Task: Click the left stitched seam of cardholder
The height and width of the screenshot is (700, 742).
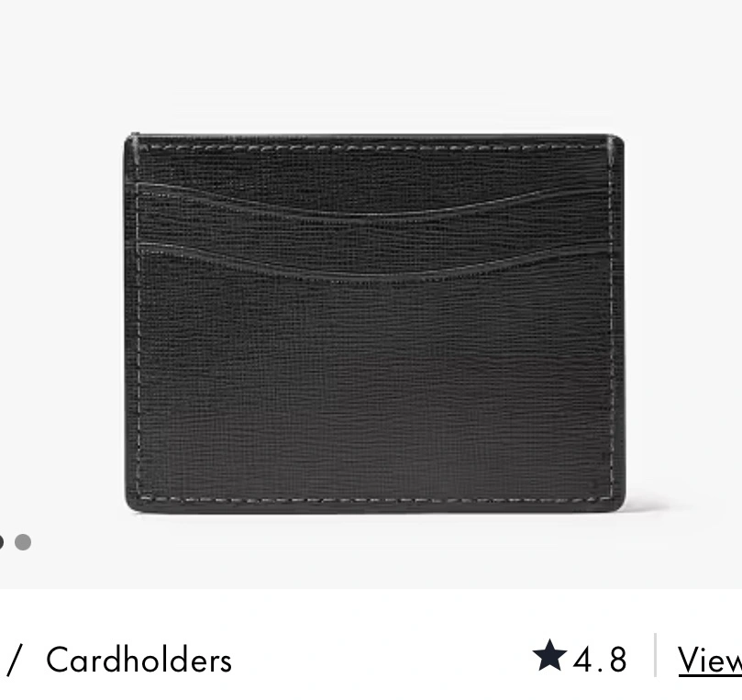Action: [x=138, y=331]
